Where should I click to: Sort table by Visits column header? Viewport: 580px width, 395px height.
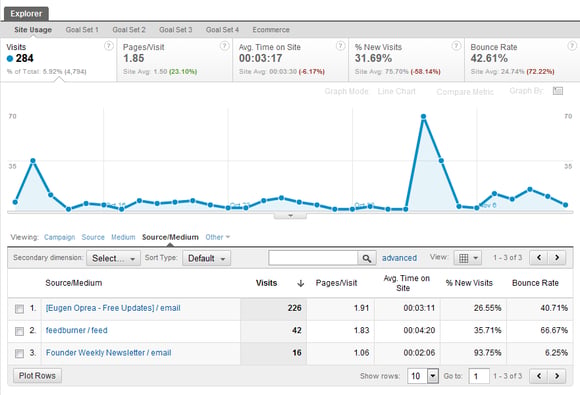click(266, 283)
